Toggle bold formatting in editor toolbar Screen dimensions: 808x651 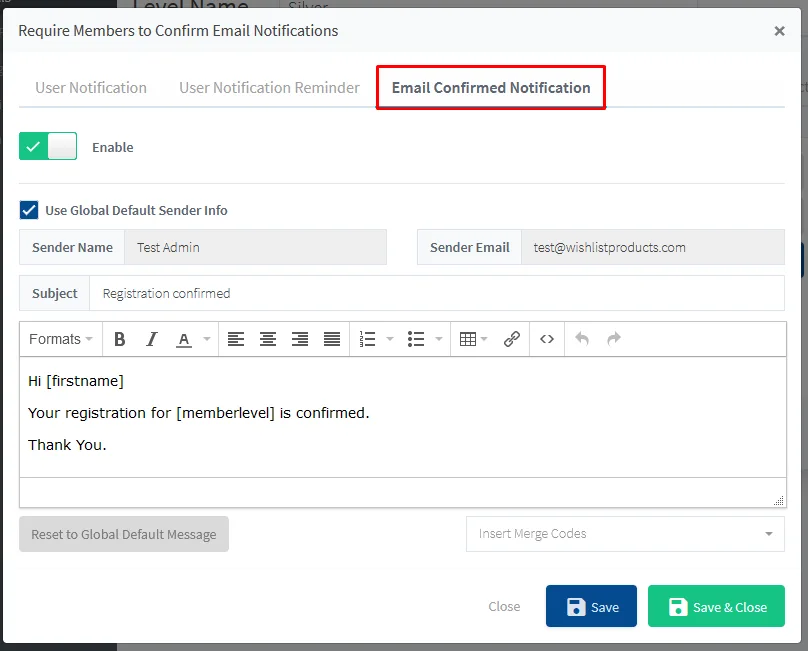120,339
